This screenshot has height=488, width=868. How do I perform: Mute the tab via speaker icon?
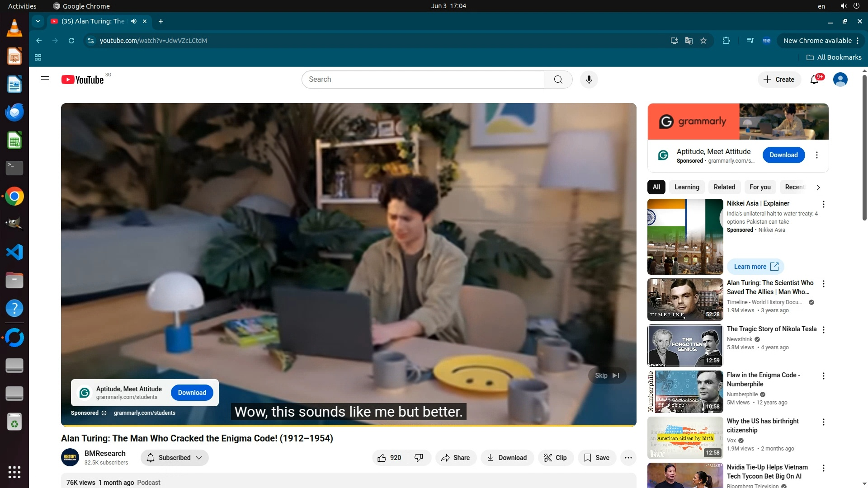[x=134, y=21]
